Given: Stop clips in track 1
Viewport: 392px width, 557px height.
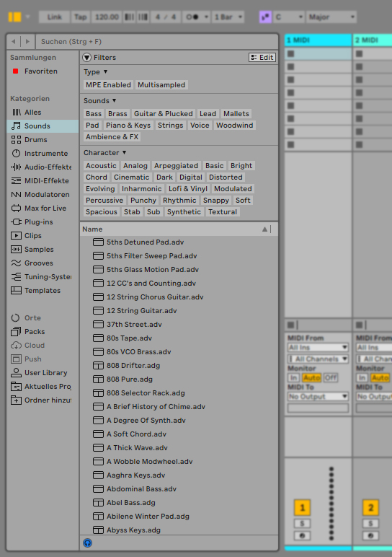Looking at the screenshot, I should point(291,325).
